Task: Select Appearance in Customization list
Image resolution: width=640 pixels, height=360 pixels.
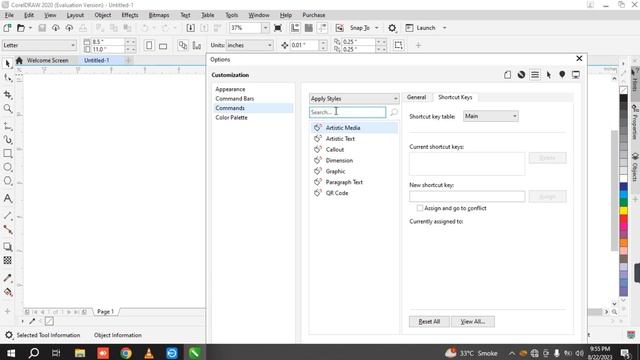Action: pos(230,89)
